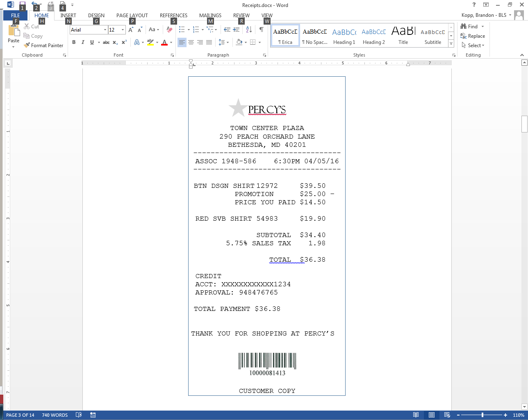The image size is (528, 420).
Task: Open the FILE tab
Action: tap(16, 16)
